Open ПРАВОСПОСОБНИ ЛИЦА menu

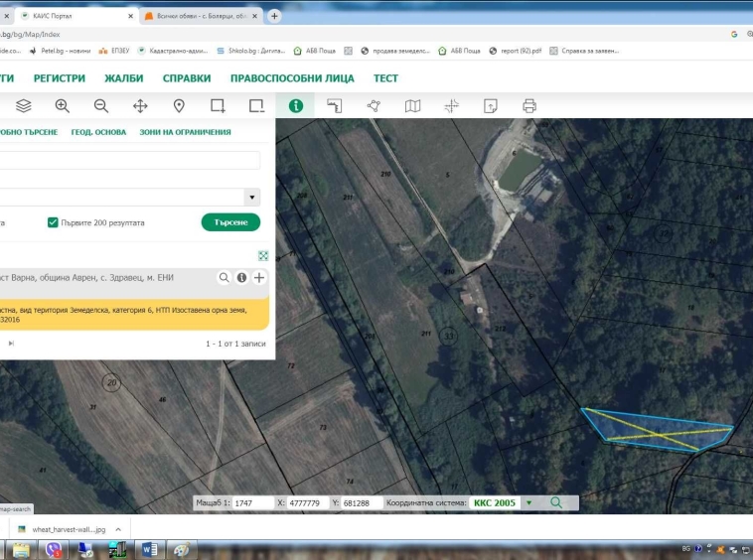292,78
